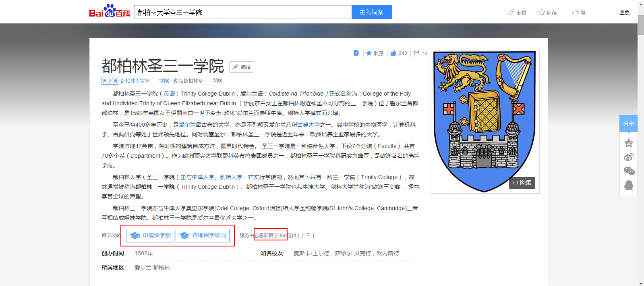Click the 申请该学校 button
This screenshot has height=286, width=644.
click(x=150, y=235)
